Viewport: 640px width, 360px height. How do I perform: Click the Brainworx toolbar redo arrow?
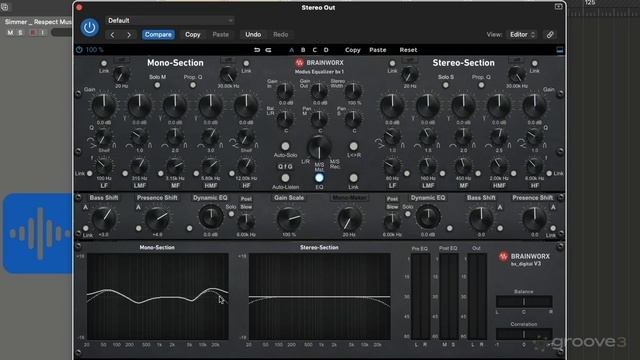[268, 50]
